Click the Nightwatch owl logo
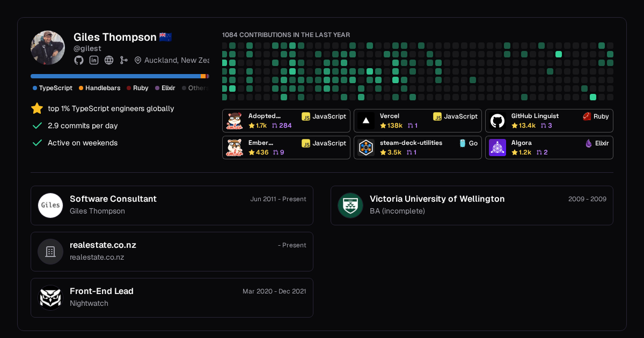 tap(50, 298)
